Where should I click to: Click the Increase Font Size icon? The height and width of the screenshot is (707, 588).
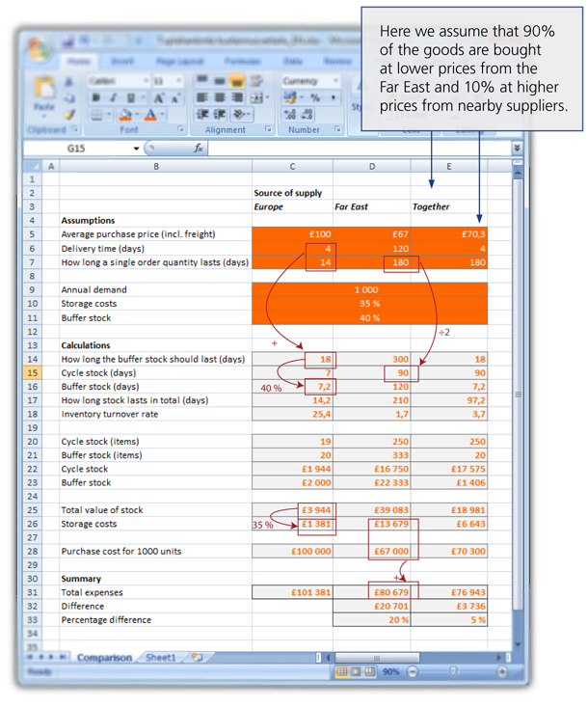(x=159, y=97)
